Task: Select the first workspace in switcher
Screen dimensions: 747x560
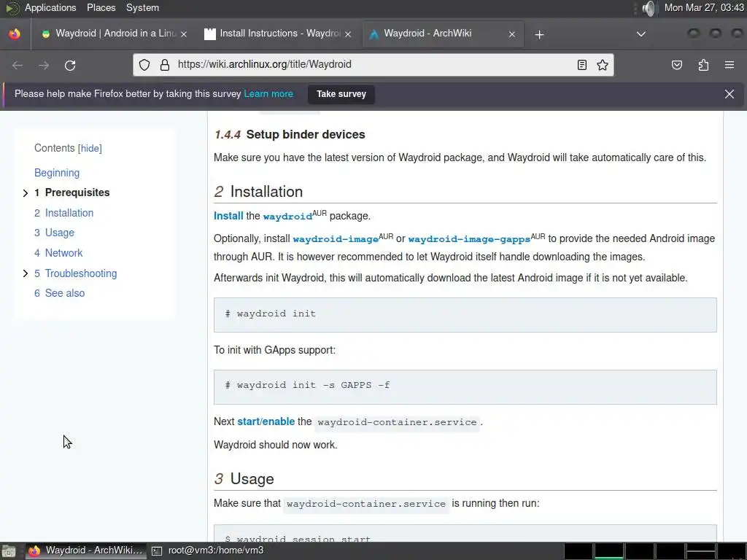Action: pyautogui.click(x=578, y=551)
